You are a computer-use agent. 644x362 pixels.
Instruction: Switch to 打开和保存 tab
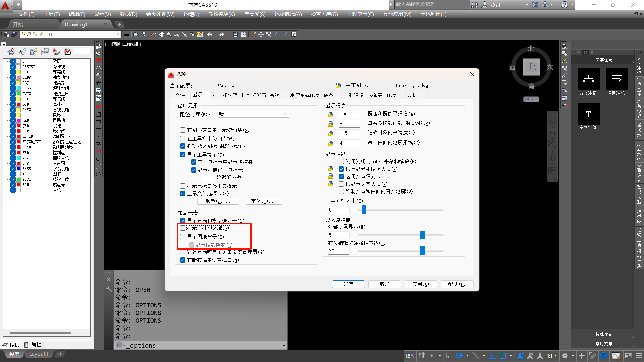click(x=225, y=95)
